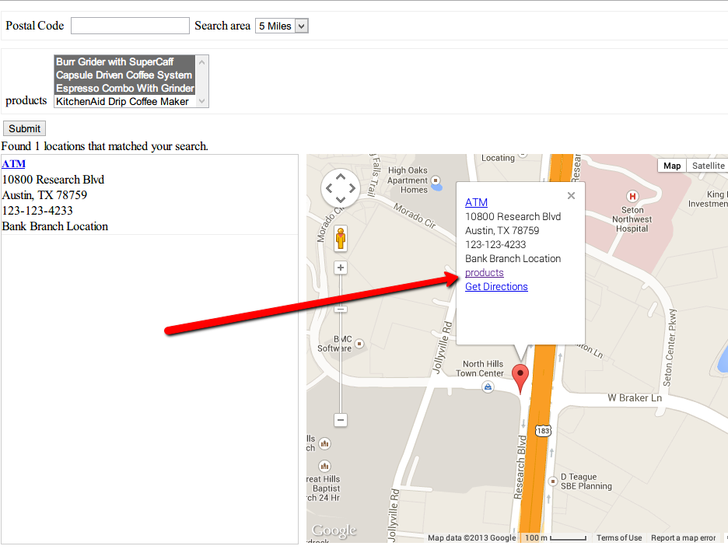Click 'Bank Branch Location' in results list
Screen dimensions: 728x560
coord(54,226)
